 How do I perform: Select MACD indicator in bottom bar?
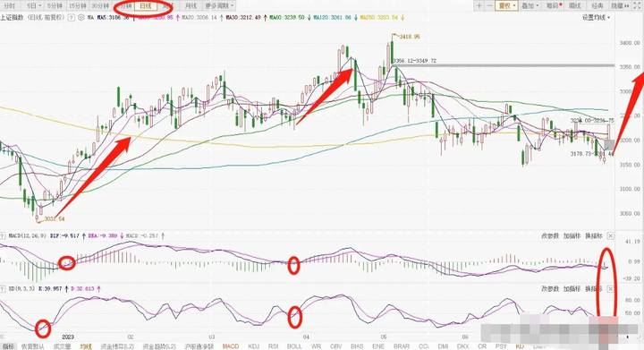(231, 346)
